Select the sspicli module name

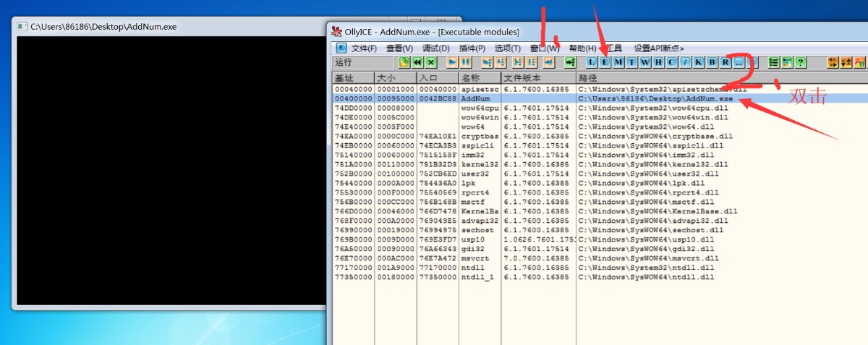477,145
